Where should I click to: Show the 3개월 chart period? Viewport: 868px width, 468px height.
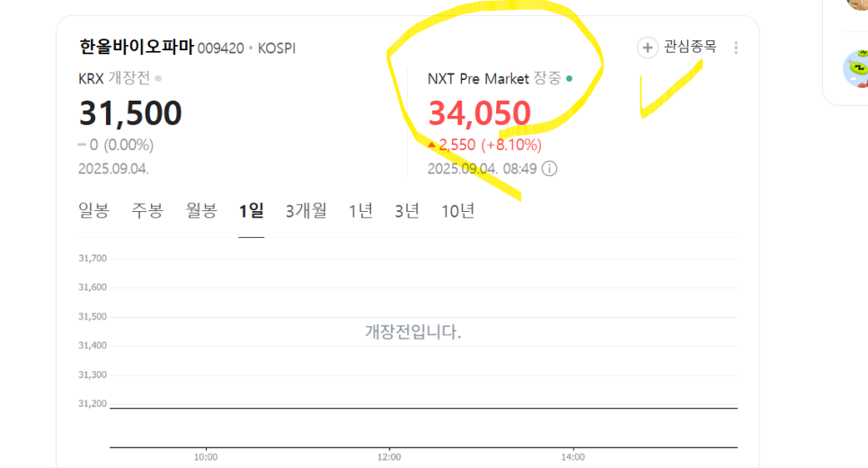click(306, 211)
